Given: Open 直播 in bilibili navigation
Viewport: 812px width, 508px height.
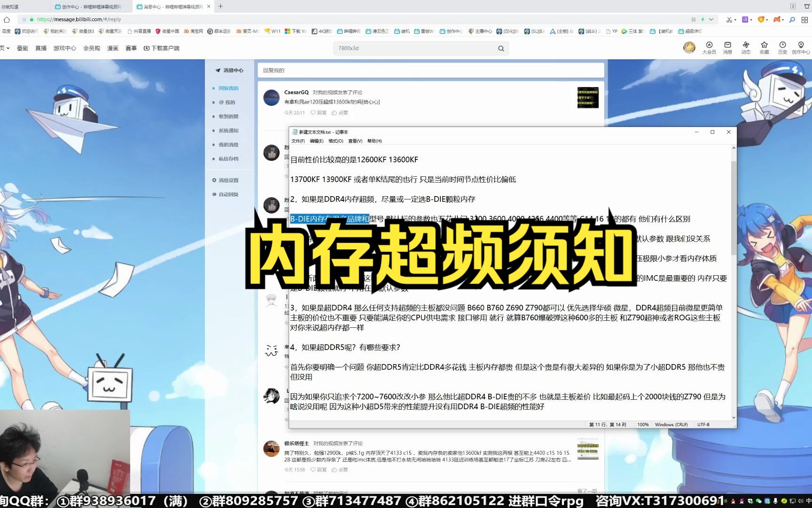Looking at the screenshot, I should [41, 48].
